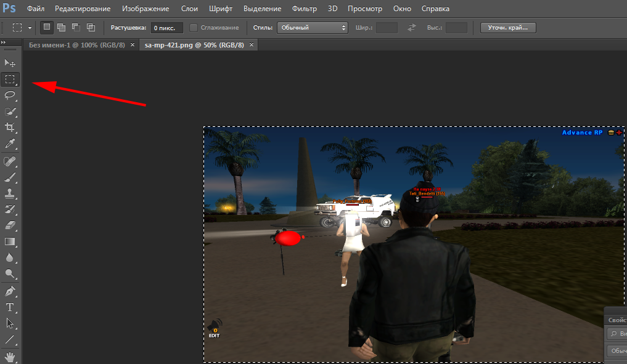The image size is (627, 364).
Task: Select the Dodge tool
Action: 10,273
